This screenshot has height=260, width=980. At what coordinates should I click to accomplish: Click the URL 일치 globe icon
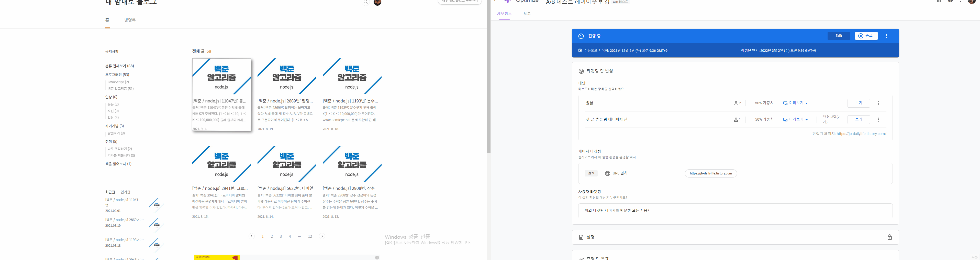(x=608, y=173)
